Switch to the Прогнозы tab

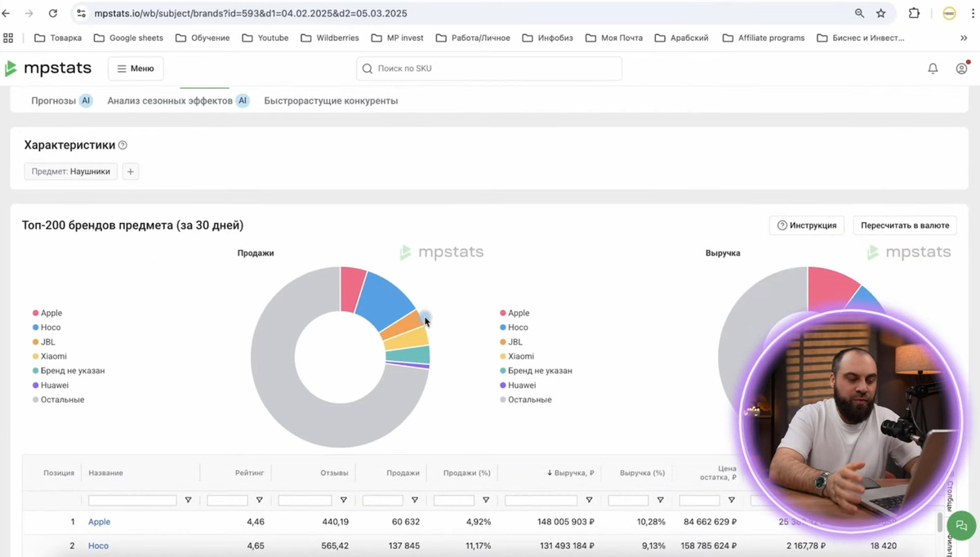[61, 100]
